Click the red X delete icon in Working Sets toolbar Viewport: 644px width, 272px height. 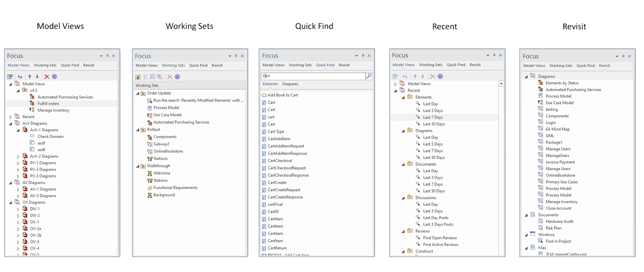point(170,77)
